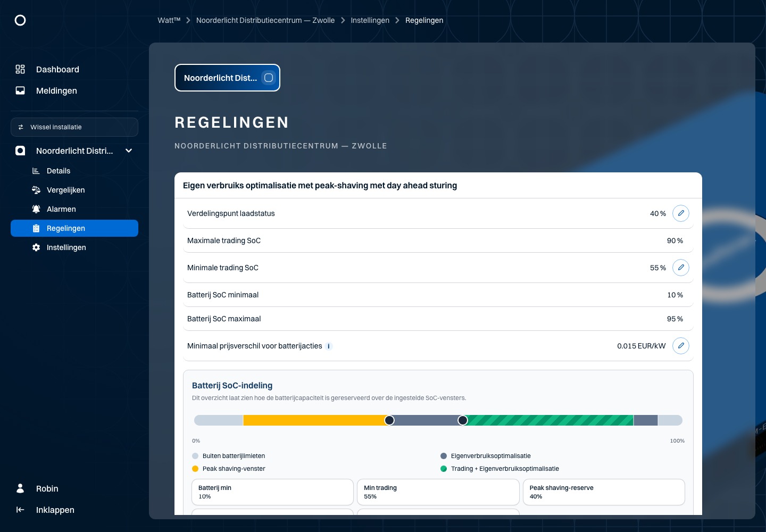Click the Min trading handle on SoC bar
This screenshot has height=532, width=766.
[463, 420]
